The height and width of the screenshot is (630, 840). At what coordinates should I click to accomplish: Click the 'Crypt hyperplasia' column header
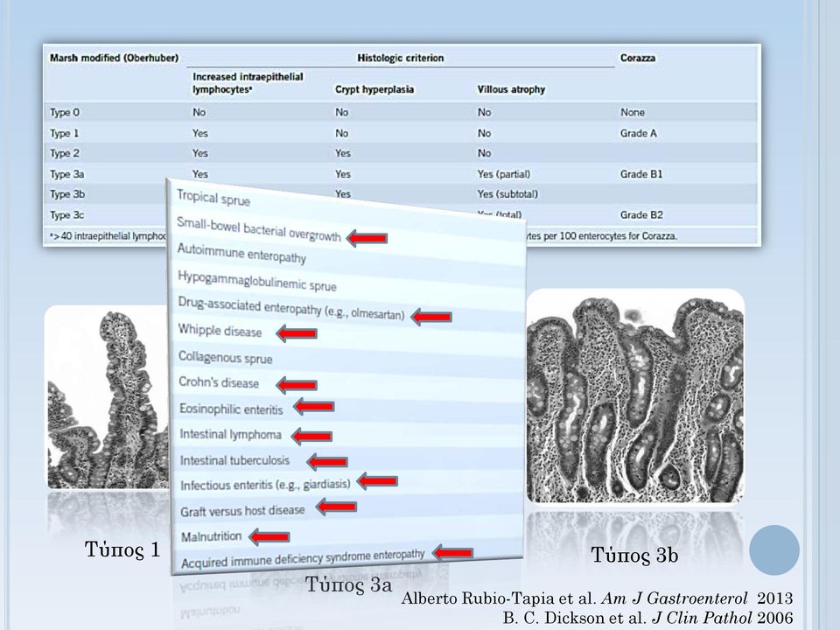point(374,89)
